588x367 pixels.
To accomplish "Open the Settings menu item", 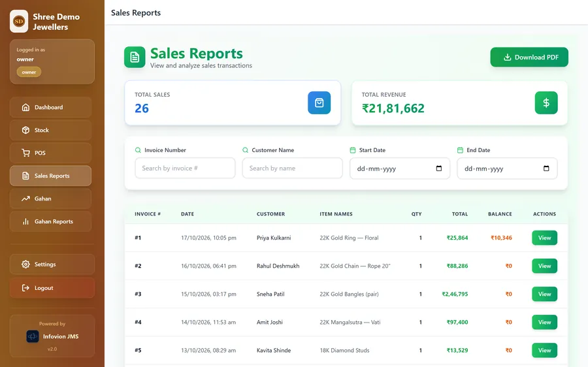I will 52,264.
